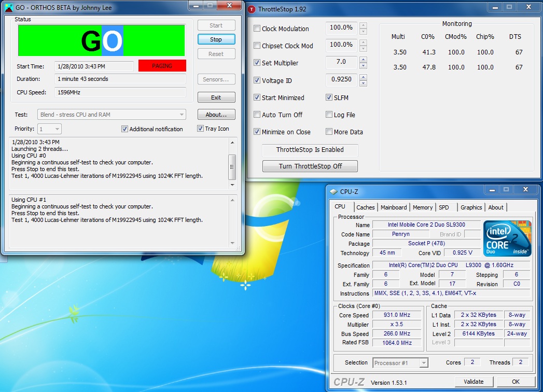The width and height of the screenshot is (543, 392).
Task: Increase Chipset Clock Mod with up arrow
Action: [363, 42]
